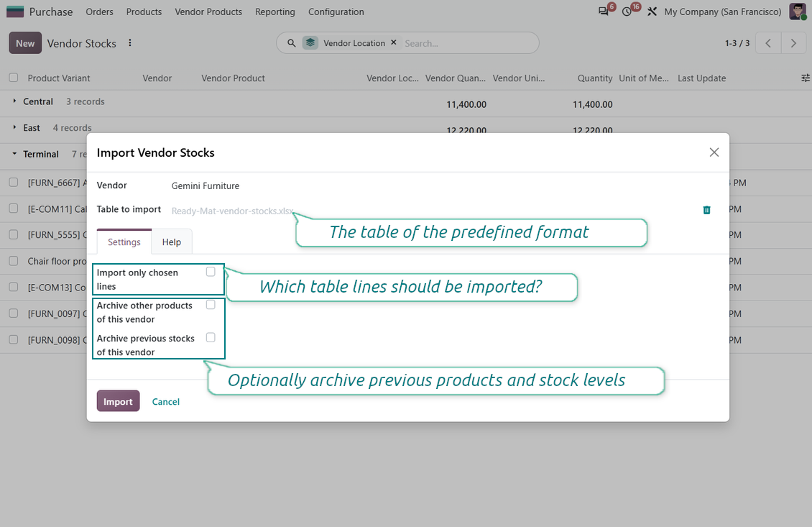
Task: Open the Vendor Stocks kebab actions menu
Action: (130, 43)
